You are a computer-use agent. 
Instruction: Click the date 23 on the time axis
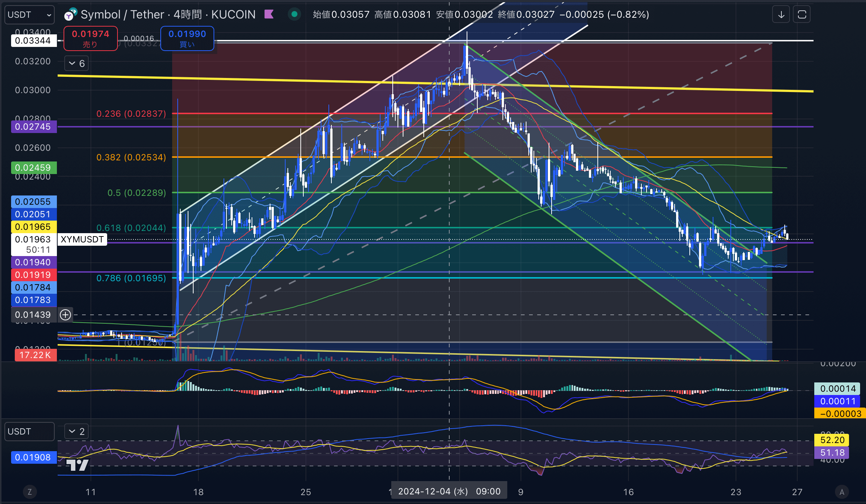coord(736,492)
